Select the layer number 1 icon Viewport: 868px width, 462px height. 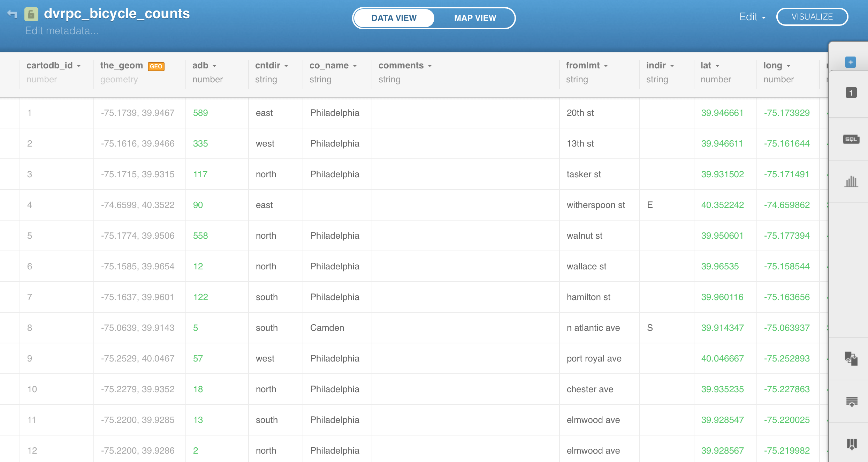(x=851, y=93)
